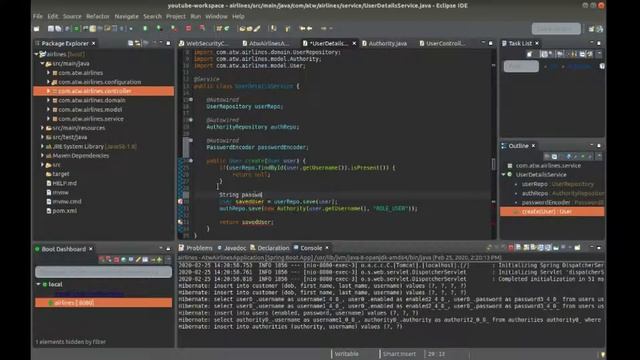This screenshot has height=360, width=640.
Task: Close the UserDetails editor tab
Action: [354, 43]
